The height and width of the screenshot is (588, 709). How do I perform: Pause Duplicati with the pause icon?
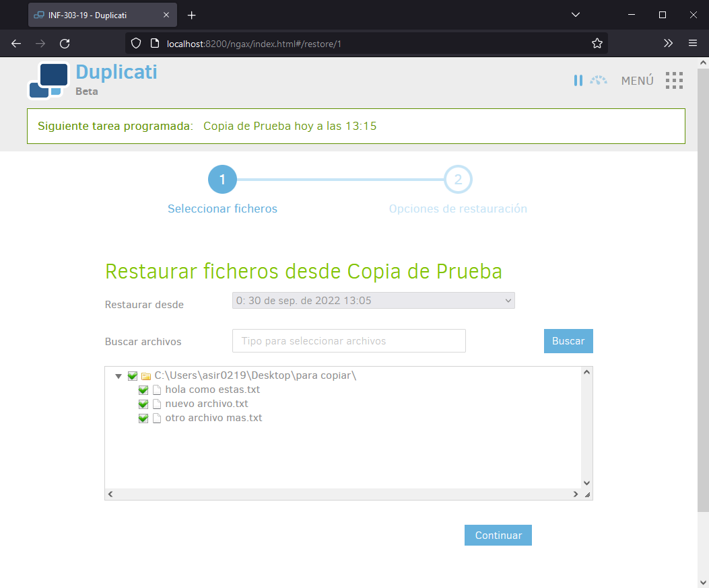578,81
